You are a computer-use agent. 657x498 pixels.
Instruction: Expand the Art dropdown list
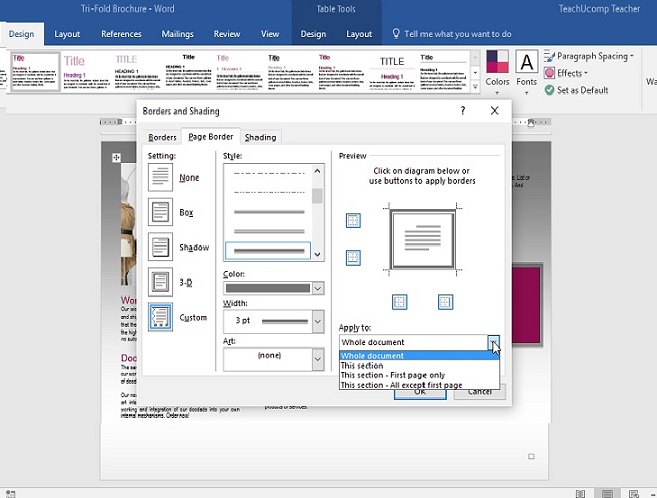coord(318,358)
